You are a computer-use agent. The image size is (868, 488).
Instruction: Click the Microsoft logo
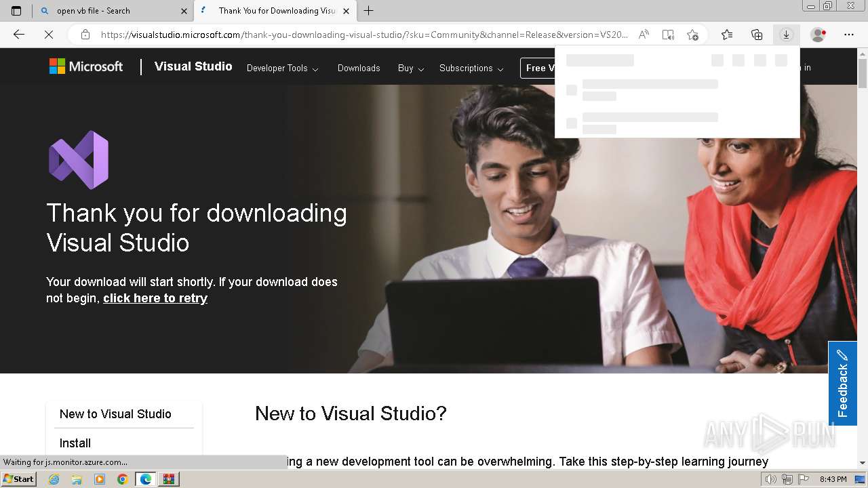pyautogui.click(x=86, y=66)
